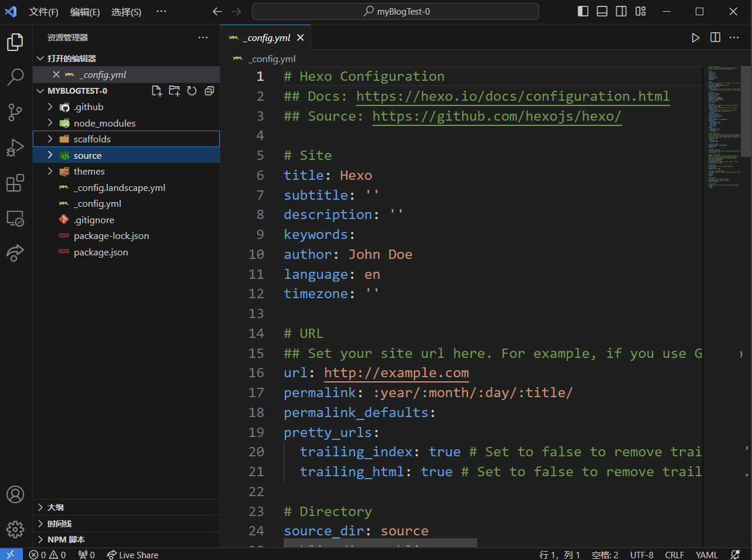Open the Explorer view in activity bar
This screenshot has height=560, width=752.
point(15,42)
